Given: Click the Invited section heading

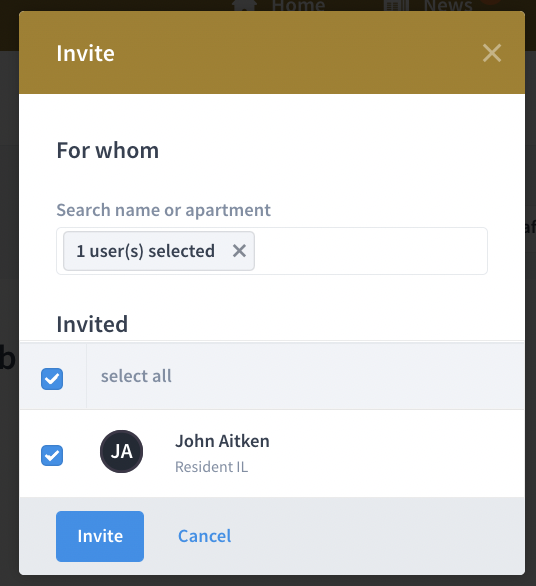Looking at the screenshot, I should 92,324.
